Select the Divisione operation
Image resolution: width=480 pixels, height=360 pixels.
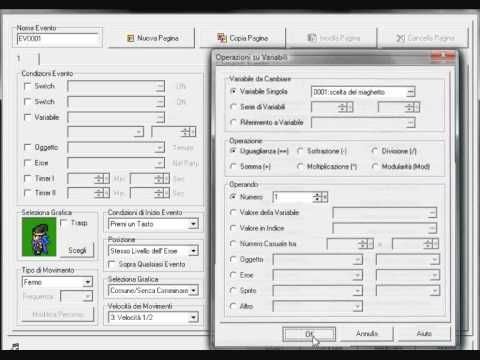pos(375,151)
